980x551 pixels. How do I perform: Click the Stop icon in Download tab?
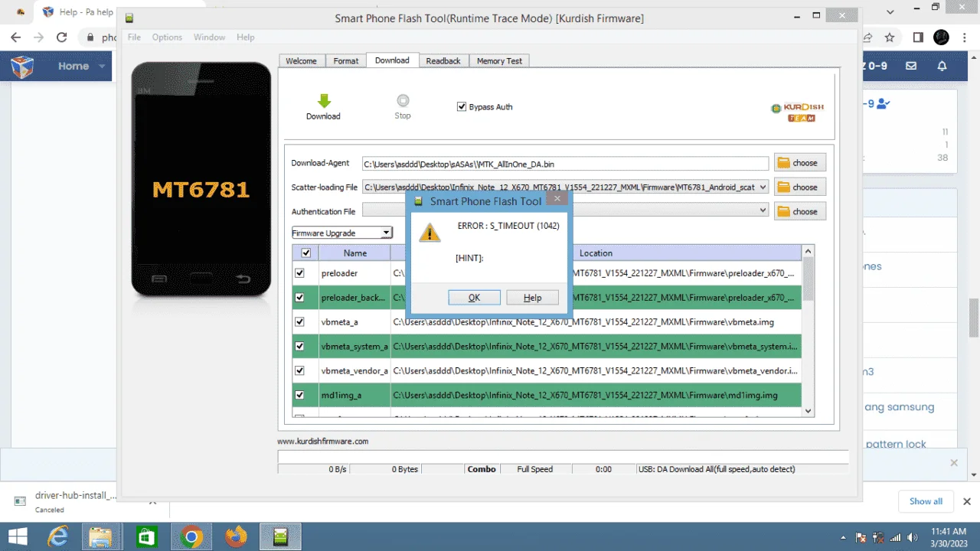pyautogui.click(x=403, y=100)
